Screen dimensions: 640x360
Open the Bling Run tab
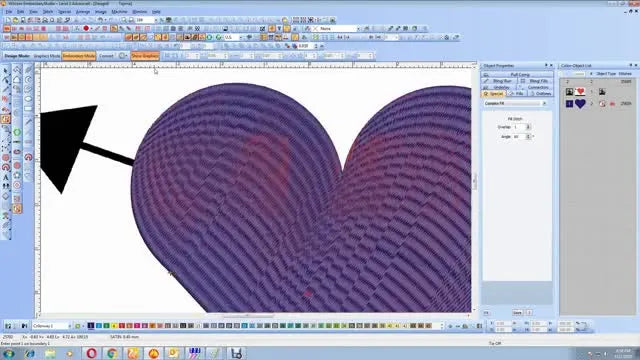(500, 81)
